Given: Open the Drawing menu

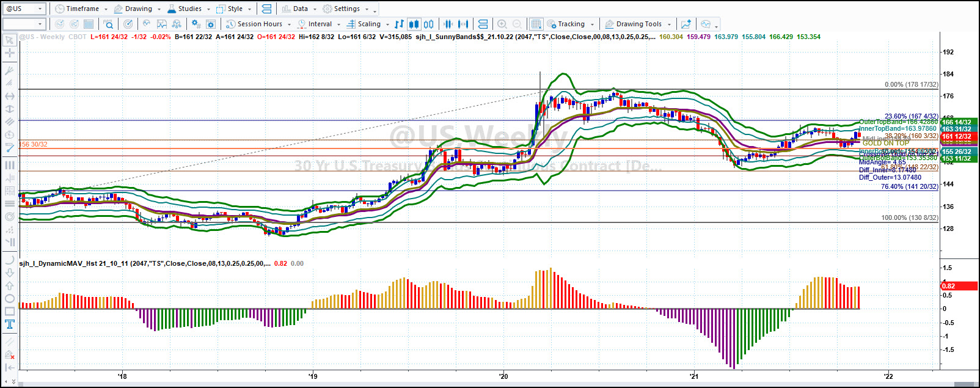Looking at the screenshot, I should tap(133, 9).
